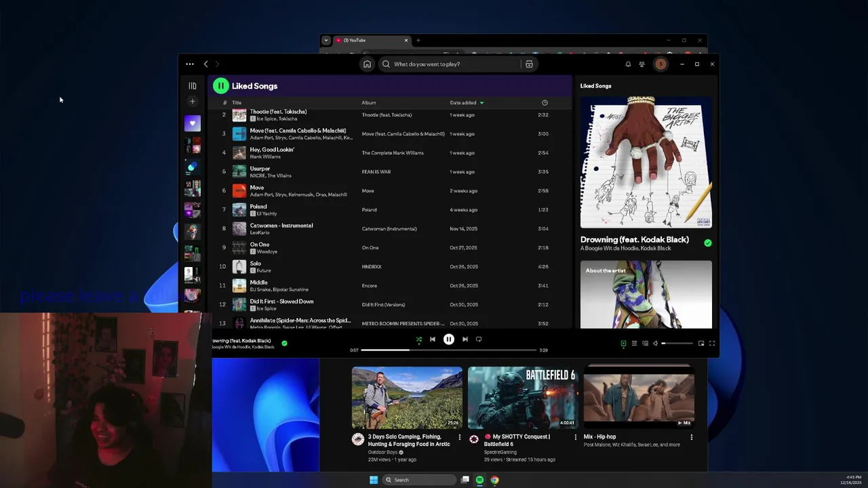This screenshot has width=868, height=488.
Task: Sort by Date added column
Action: (x=467, y=103)
